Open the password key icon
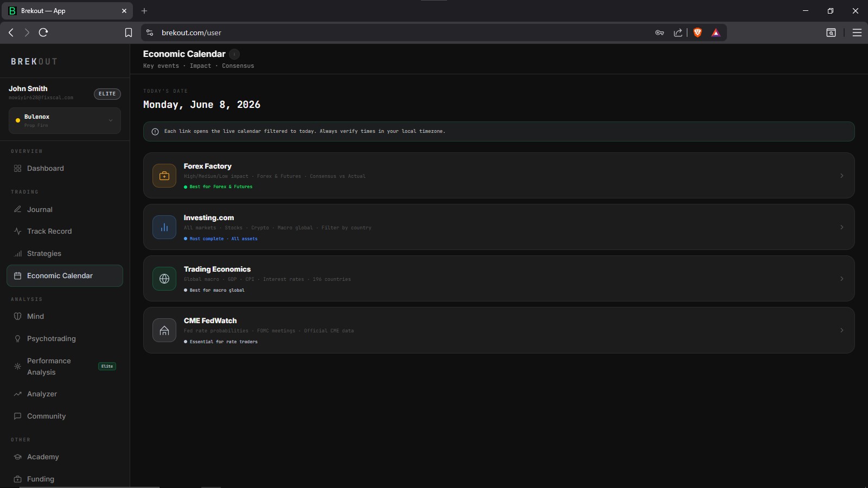This screenshot has width=868, height=488. pyautogui.click(x=660, y=33)
